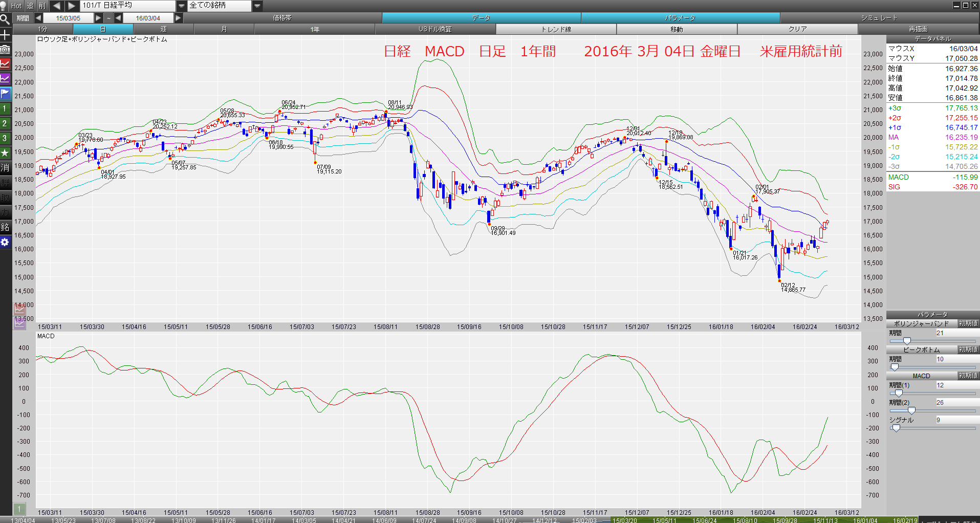Reset ピークボトム to 初期値

[968, 350]
